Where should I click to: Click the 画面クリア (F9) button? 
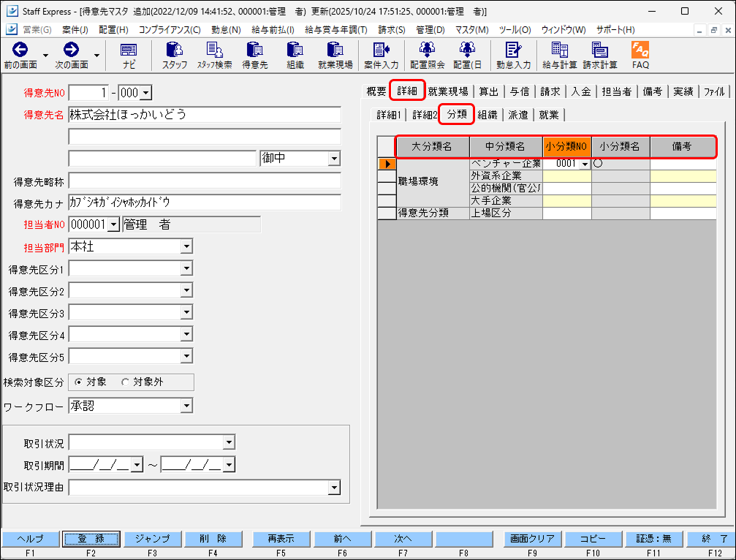[533, 539]
